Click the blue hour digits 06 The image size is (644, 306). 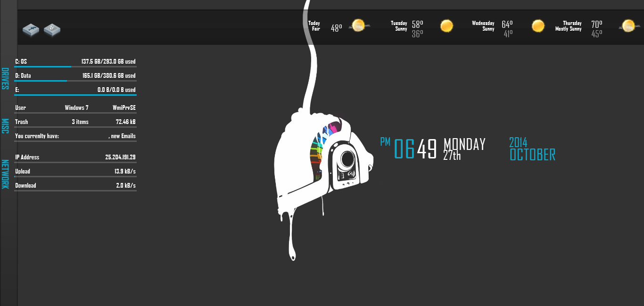pos(405,149)
